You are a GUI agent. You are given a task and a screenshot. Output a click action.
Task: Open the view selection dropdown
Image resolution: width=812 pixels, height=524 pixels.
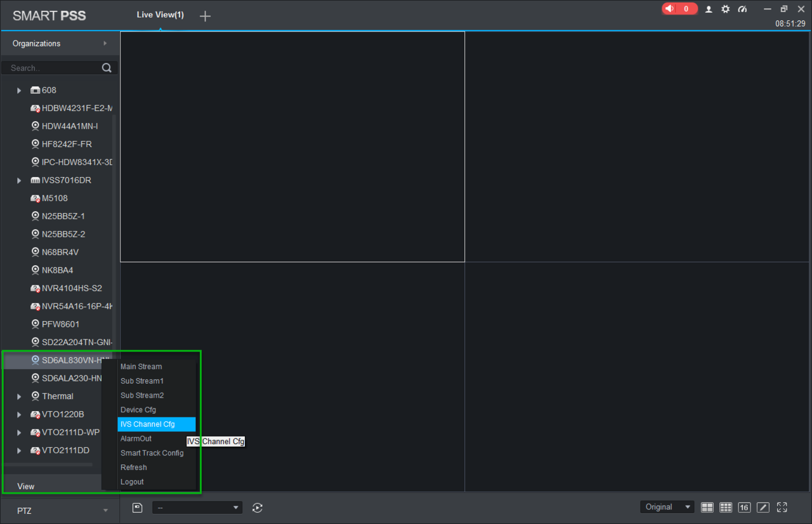pos(197,508)
